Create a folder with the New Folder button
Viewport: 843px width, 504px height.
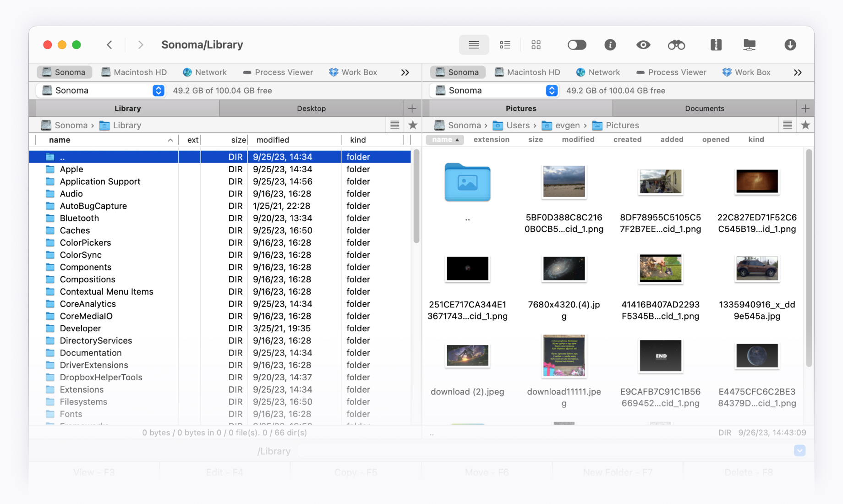(x=617, y=472)
